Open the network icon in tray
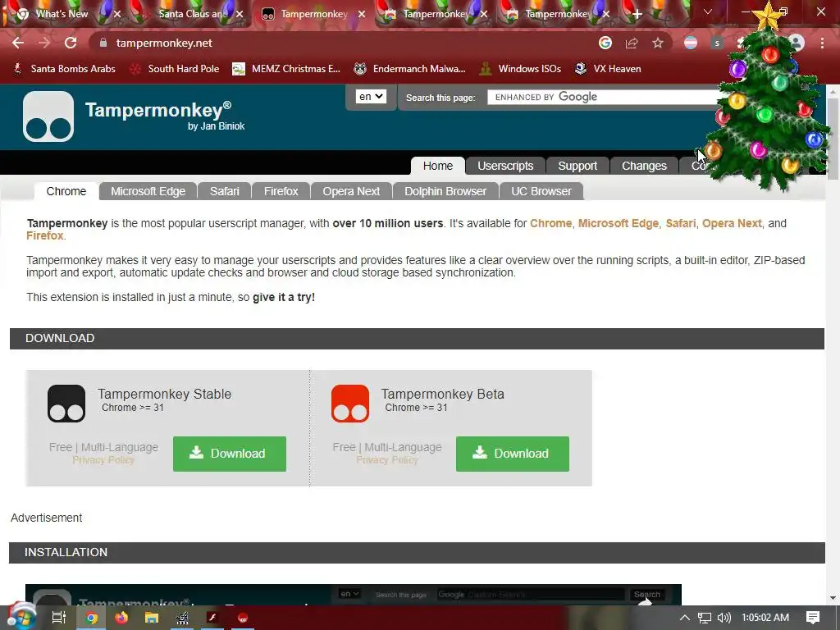 (x=705, y=618)
